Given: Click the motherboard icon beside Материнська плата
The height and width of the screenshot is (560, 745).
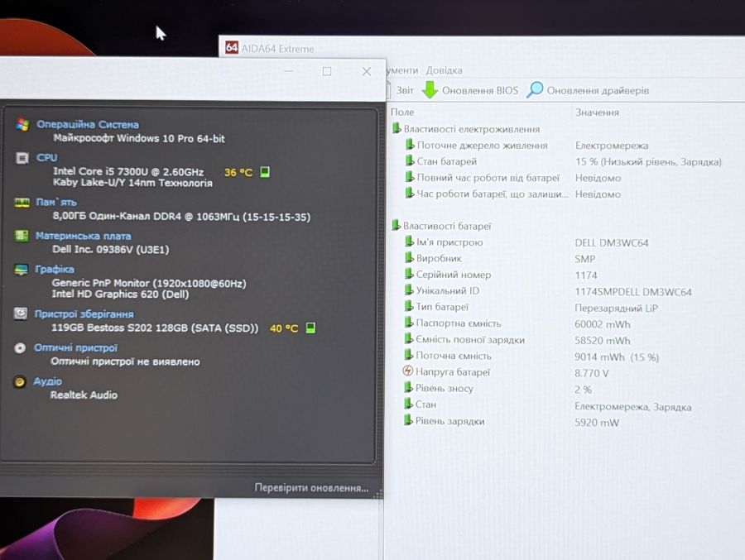Looking at the screenshot, I should click(x=21, y=236).
